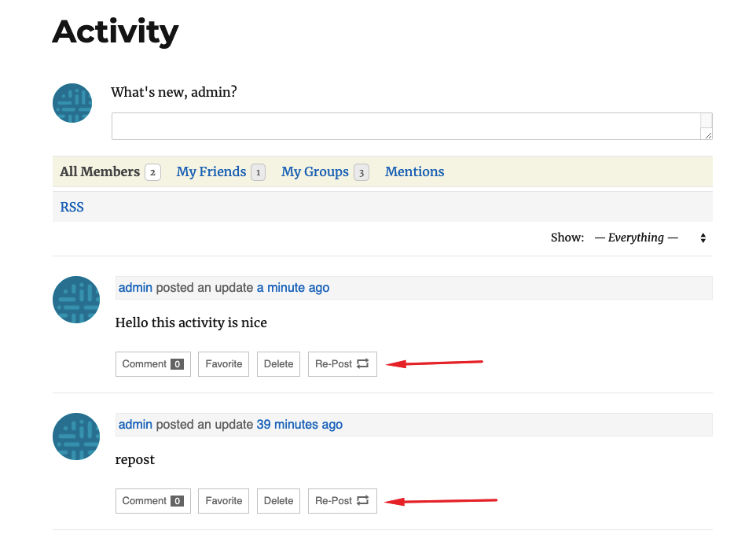This screenshot has width=756, height=538.
Task: Comment on the newest admin update
Action: pos(152,364)
